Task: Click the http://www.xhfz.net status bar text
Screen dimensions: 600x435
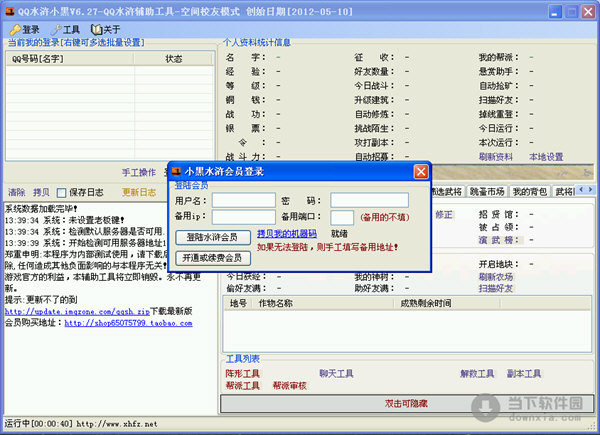Action: pos(117,424)
